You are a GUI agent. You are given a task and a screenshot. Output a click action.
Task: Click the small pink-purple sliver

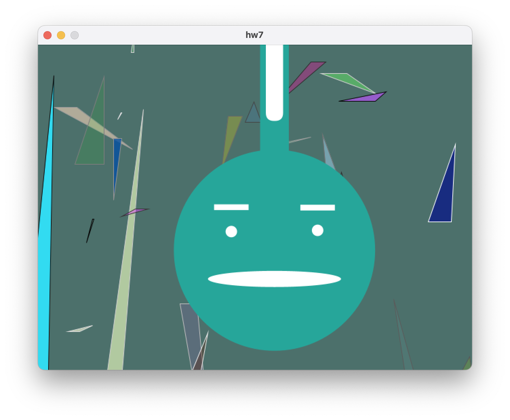tap(135, 212)
